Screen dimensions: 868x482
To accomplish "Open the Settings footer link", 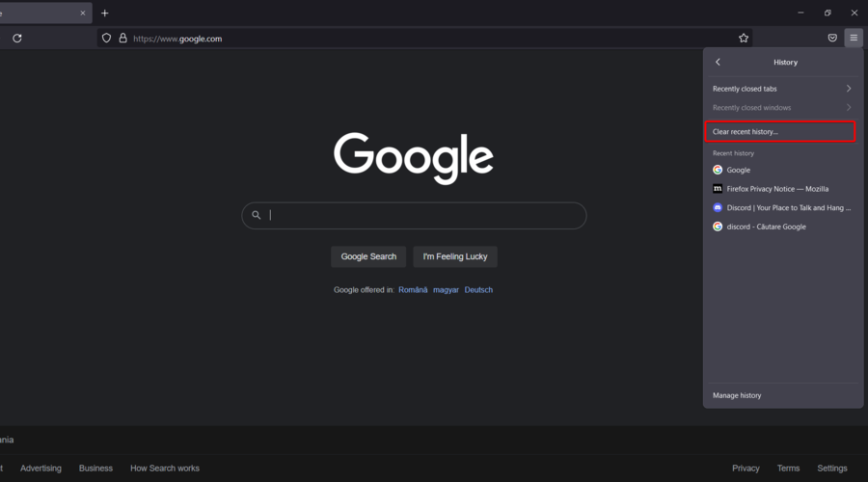I will pos(832,469).
